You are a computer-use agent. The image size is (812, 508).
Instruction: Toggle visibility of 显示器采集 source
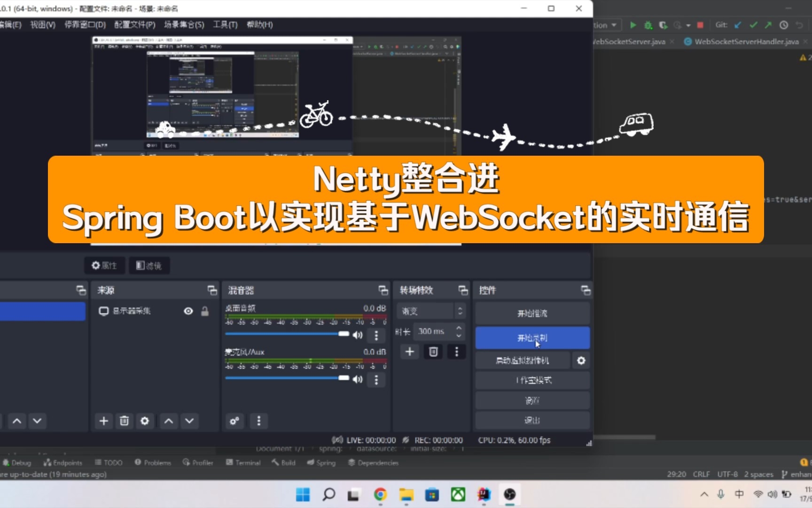click(x=188, y=311)
